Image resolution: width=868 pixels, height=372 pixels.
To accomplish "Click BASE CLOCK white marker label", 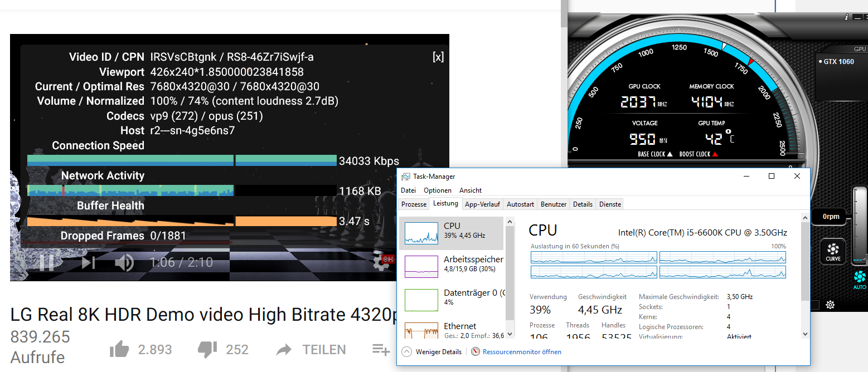I will (x=655, y=154).
